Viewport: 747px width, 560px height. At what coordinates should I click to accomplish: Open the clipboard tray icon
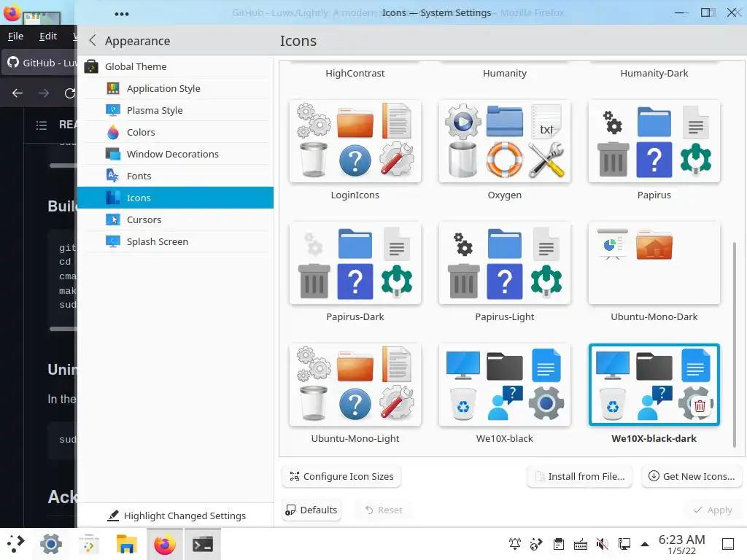coord(558,544)
